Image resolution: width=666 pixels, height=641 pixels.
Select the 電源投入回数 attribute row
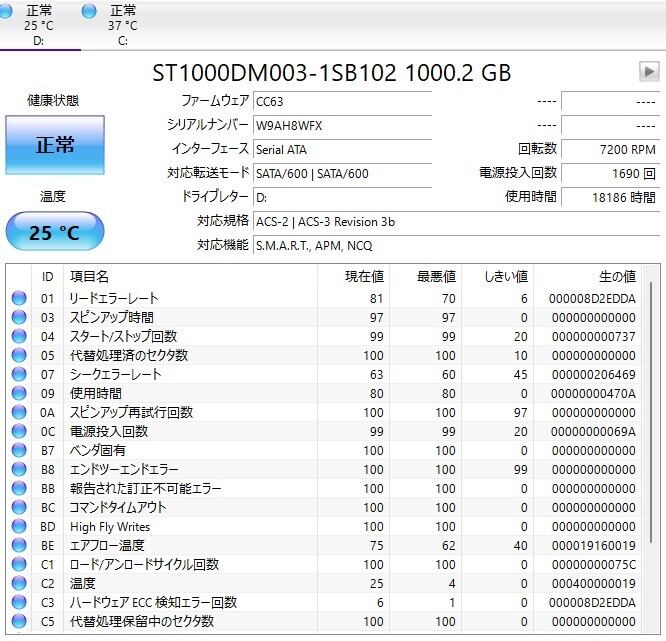(330, 432)
